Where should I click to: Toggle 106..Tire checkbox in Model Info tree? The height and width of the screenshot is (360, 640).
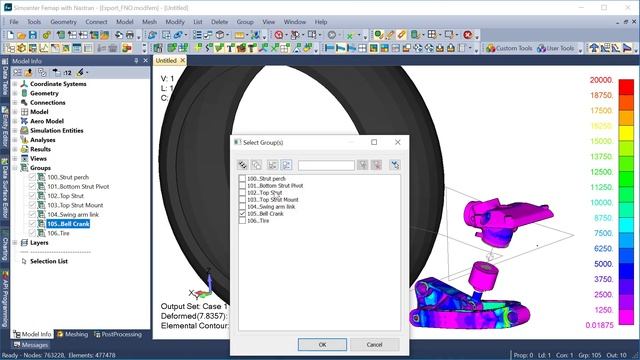[32, 233]
